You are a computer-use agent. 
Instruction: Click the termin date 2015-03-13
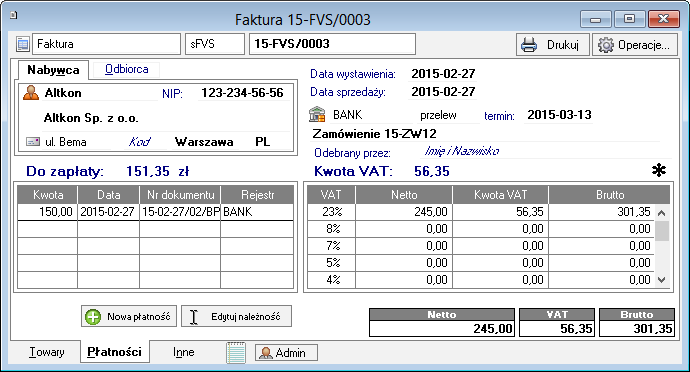(559, 115)
